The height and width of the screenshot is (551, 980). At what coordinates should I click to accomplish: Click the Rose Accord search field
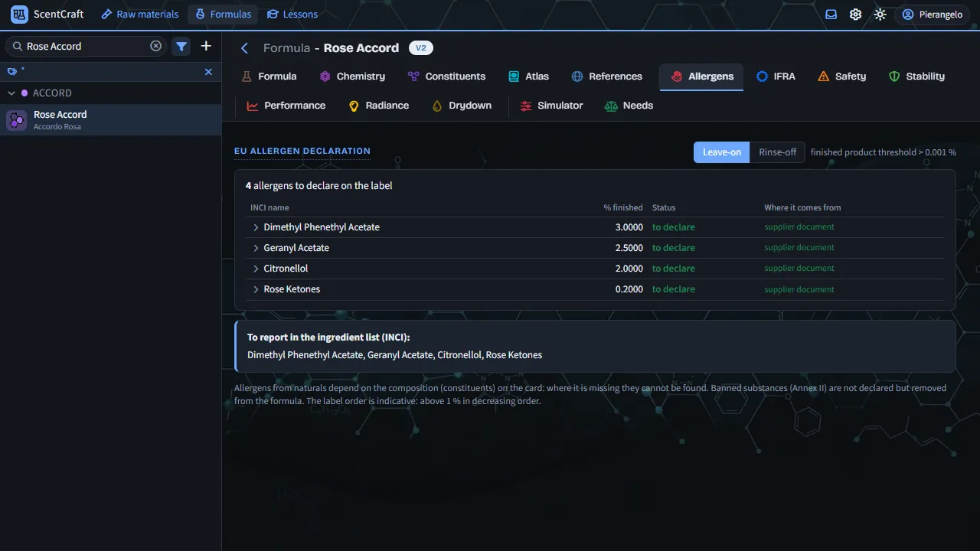coord(87,46)
